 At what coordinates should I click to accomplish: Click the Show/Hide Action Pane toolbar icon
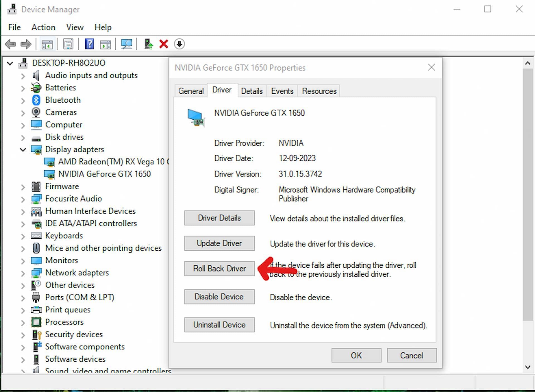tap(105, 44)
